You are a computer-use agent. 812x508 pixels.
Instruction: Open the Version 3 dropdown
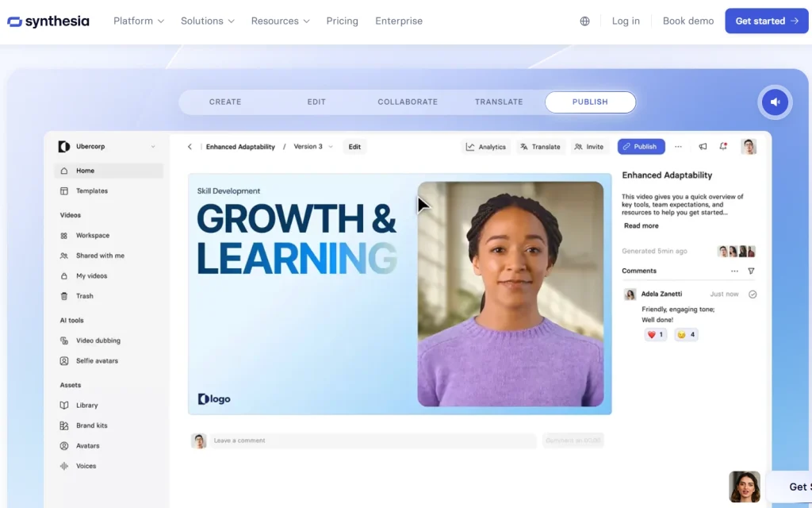coord(313,147)
